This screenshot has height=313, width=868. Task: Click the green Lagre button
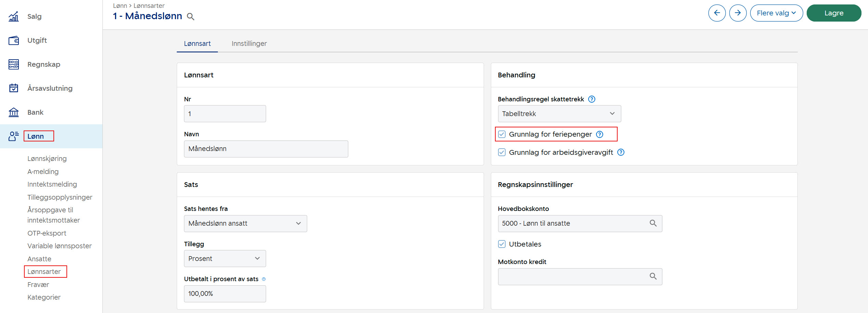click(x=833, y=13)
